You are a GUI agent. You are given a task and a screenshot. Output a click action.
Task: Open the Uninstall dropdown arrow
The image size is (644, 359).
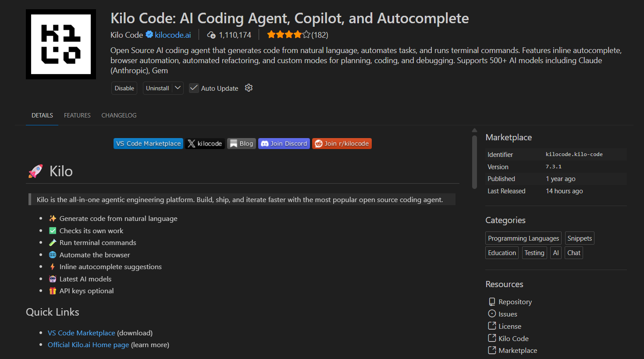tap(178, 88)
